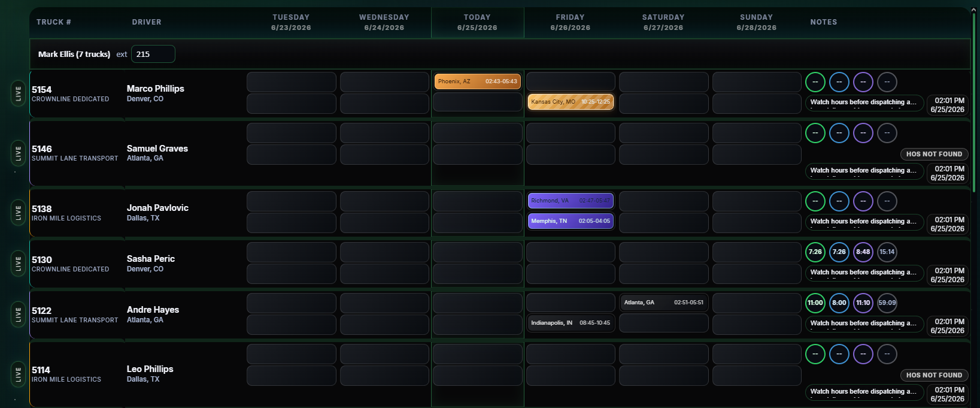Open the Kansas City, MO load chip
Image resolution: width=980 pixels, height=408 pixels.
point(571,102)
